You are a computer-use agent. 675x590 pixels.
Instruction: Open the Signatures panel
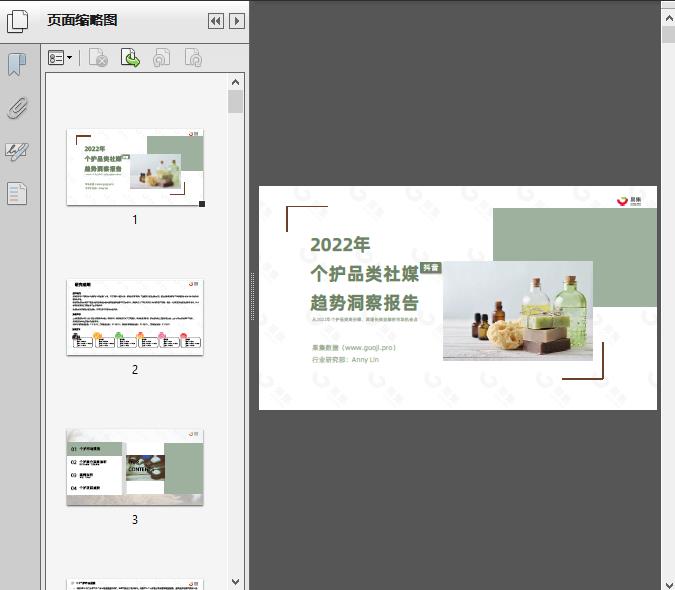(x=17, y=151)
